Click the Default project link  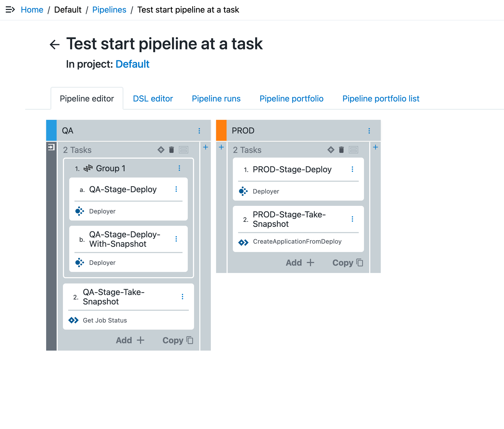pyautogui.click(x=132, y=64)
